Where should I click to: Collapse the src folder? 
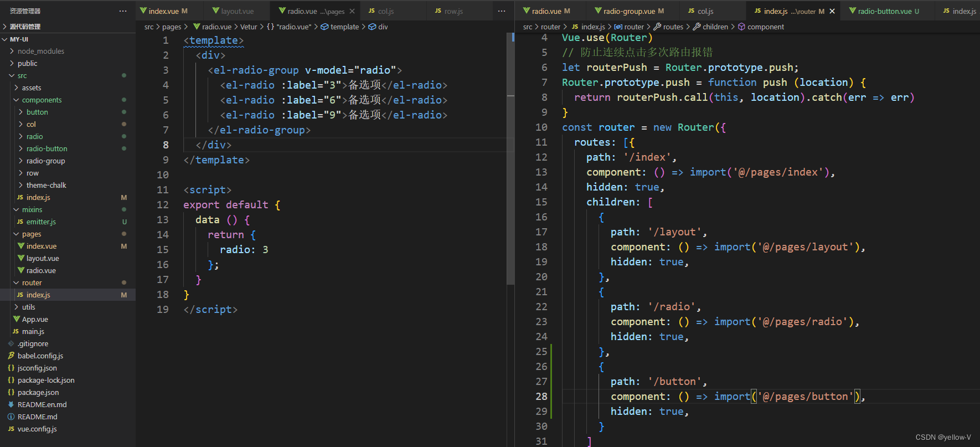[12, 75]
